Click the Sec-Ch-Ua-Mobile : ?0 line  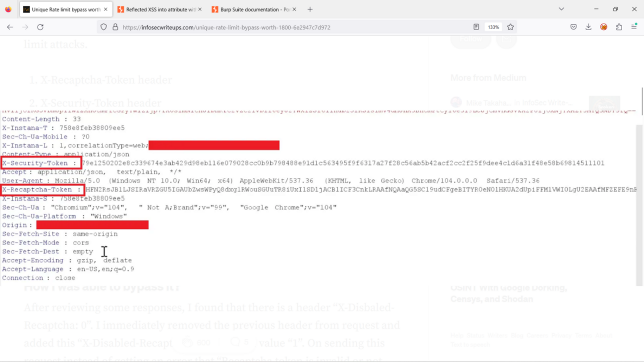click(x=46, y=137)
